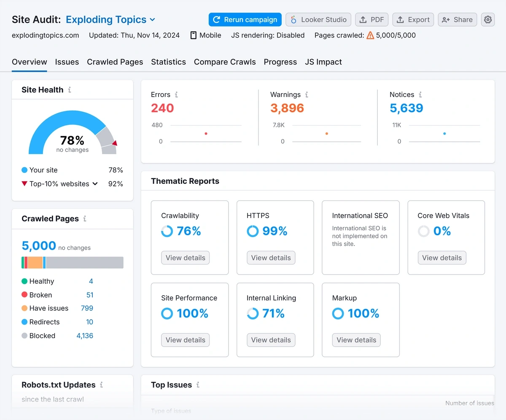Click the 'JS rendering: Disabled' text
This screenshot has height=420, width=506.
268,35
